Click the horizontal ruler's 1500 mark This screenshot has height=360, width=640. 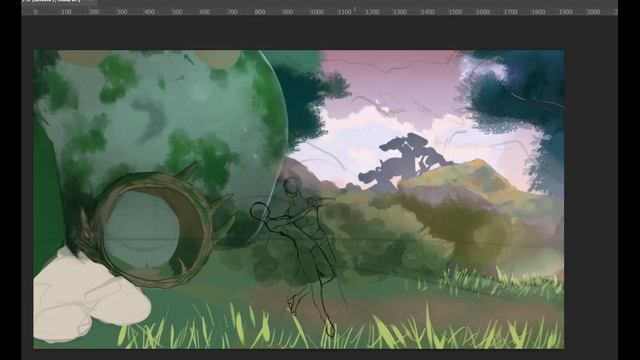pyautogui.click(x=455, y=12)
